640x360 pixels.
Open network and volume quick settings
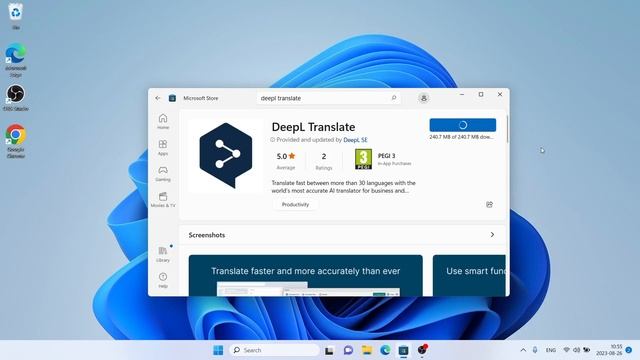(x=576, y=350)
